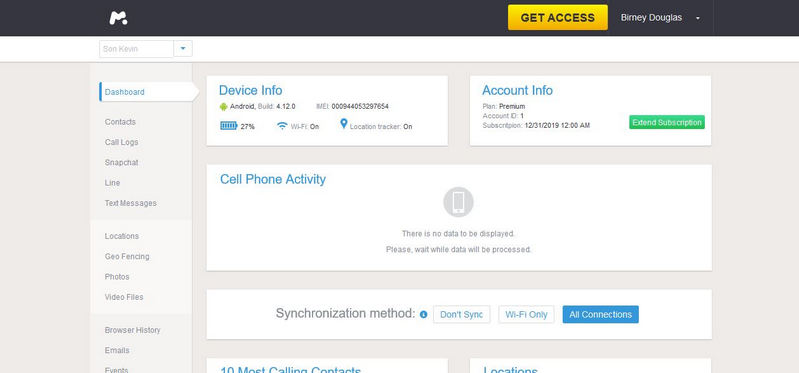Click the mSpy logo icon
The width and height of the screenshot is (799, 373).
[x=118, y=18]
